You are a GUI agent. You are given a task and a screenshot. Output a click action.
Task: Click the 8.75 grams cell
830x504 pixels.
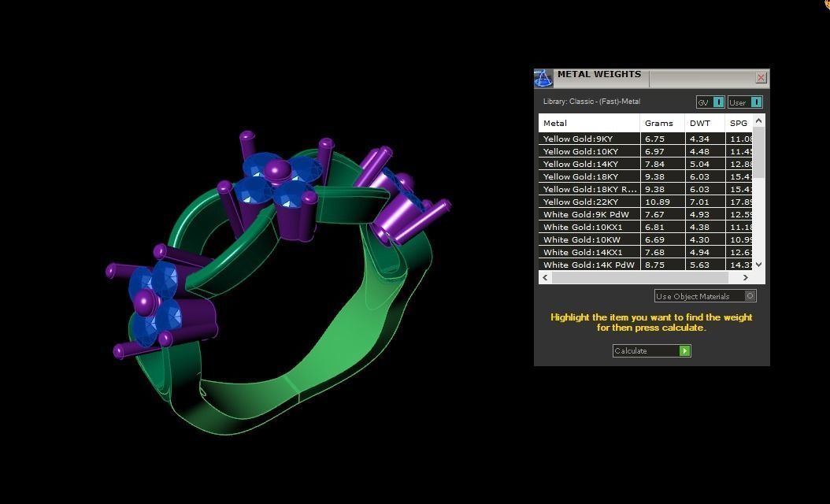pos(662,265)
